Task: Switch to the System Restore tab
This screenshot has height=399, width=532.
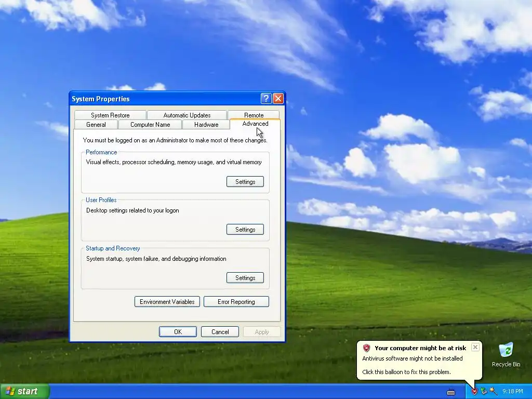Action: (110, 115)
